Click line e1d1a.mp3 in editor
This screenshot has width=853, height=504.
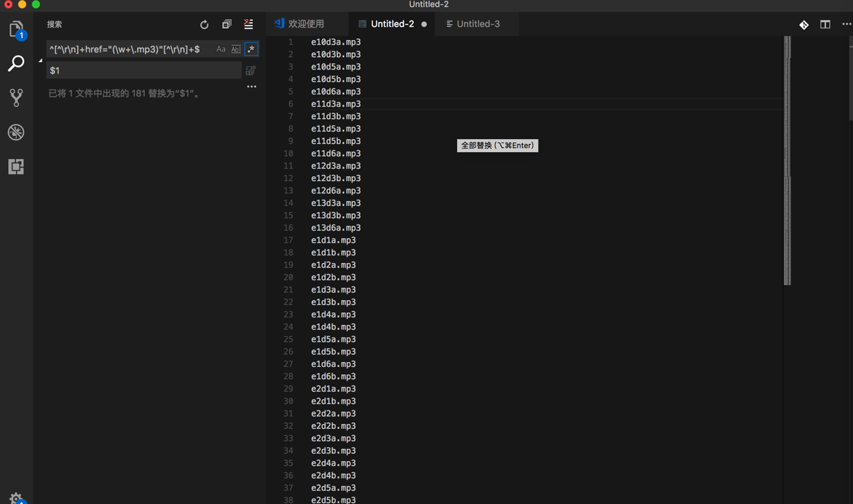pos(333,240)
